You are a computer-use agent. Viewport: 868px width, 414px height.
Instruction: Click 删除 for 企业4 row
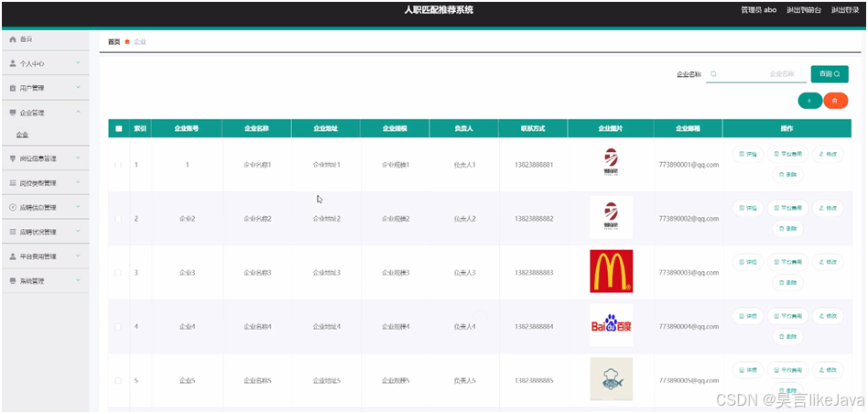click(787, 336)
